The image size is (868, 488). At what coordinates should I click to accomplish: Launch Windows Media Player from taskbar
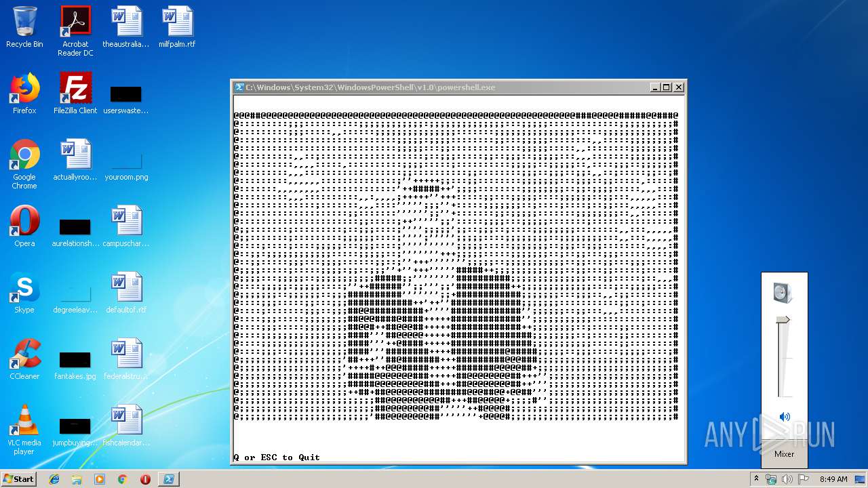click(x=100, y=479)
